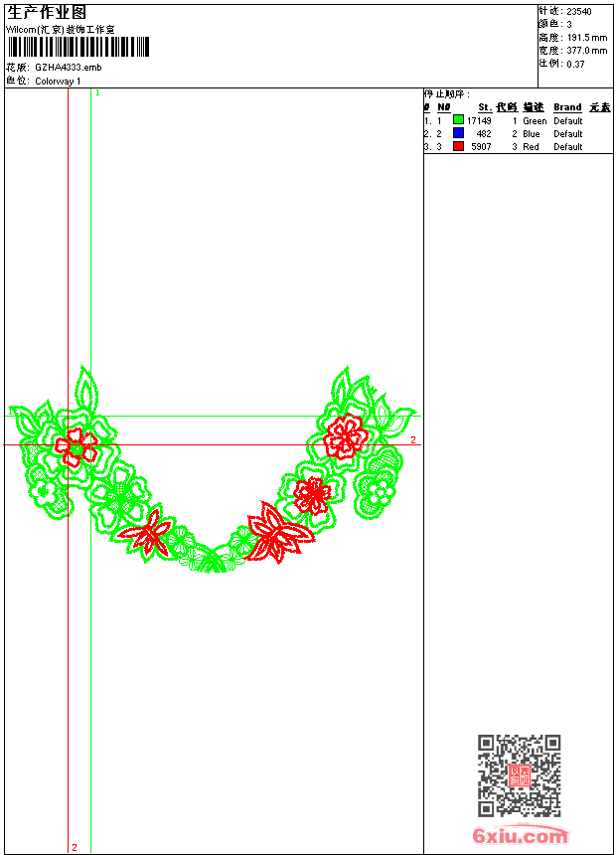Select the stitch count value 17149
616x855 pixels.
[x=479, y=121]
